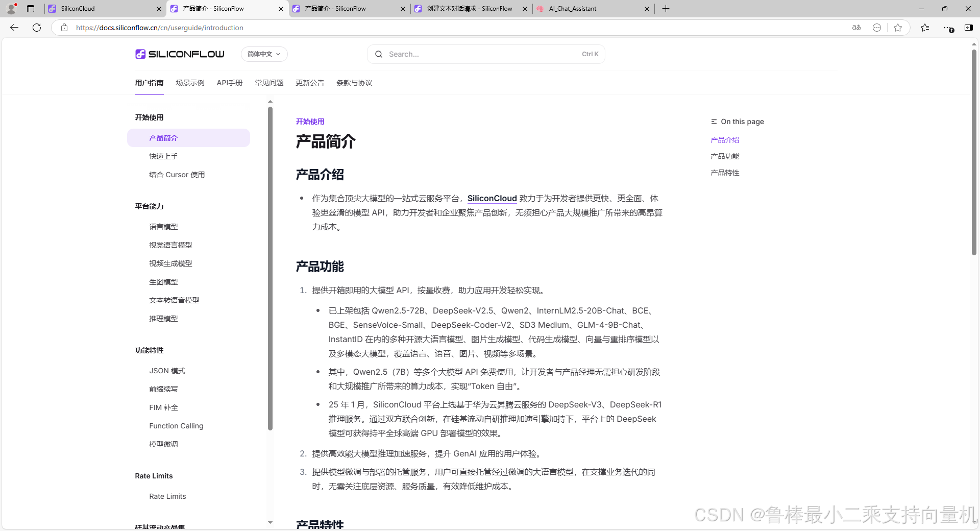Click the address bar URL
The width and height of the screenshot is (980, 531).
click(x=160, y=28)
